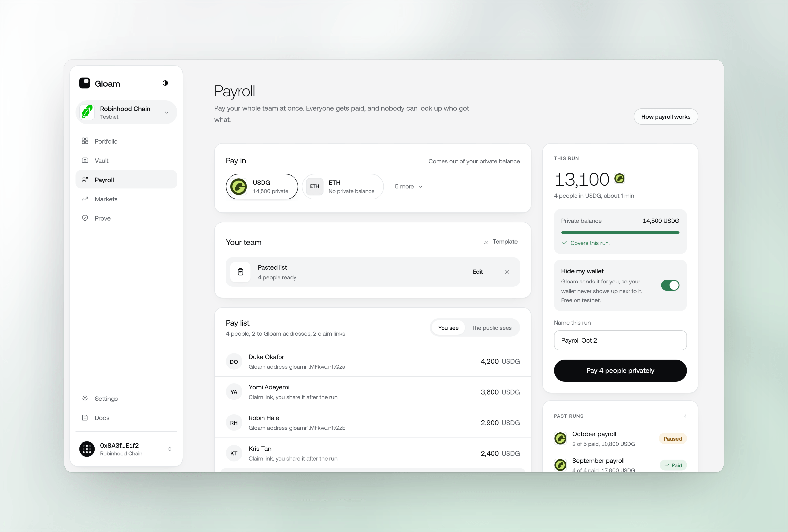Click the October payroll coin icon
This screenshot has height=532, width=788.
(x=560, y=438)
